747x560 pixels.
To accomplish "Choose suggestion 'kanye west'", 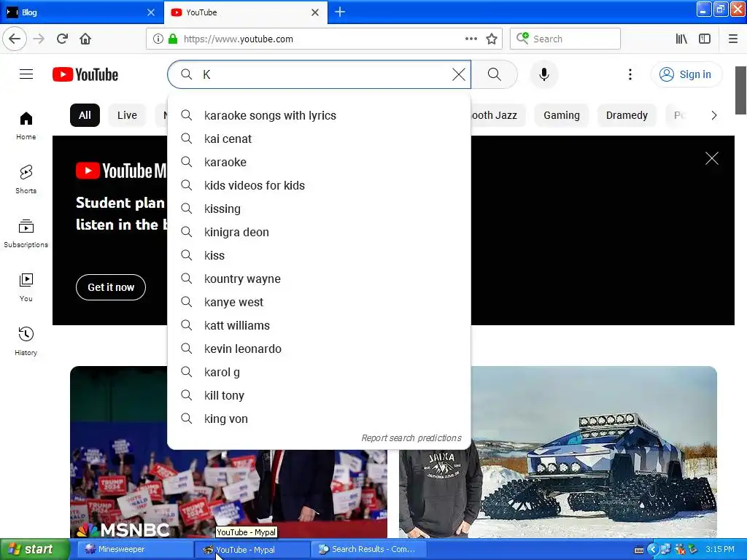I will pos(320,302).
